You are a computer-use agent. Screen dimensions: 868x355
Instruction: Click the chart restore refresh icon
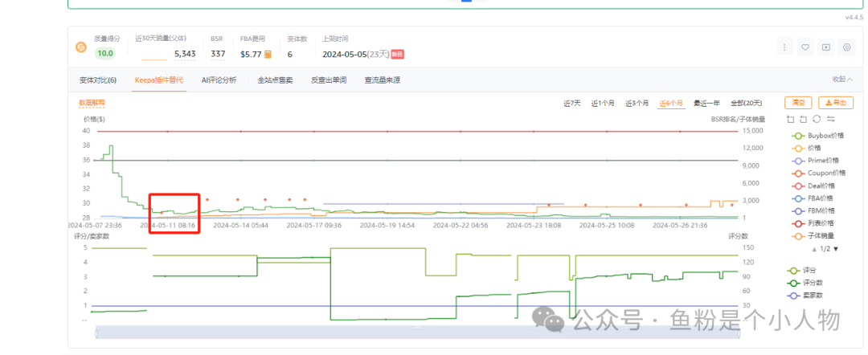point(817,119)
